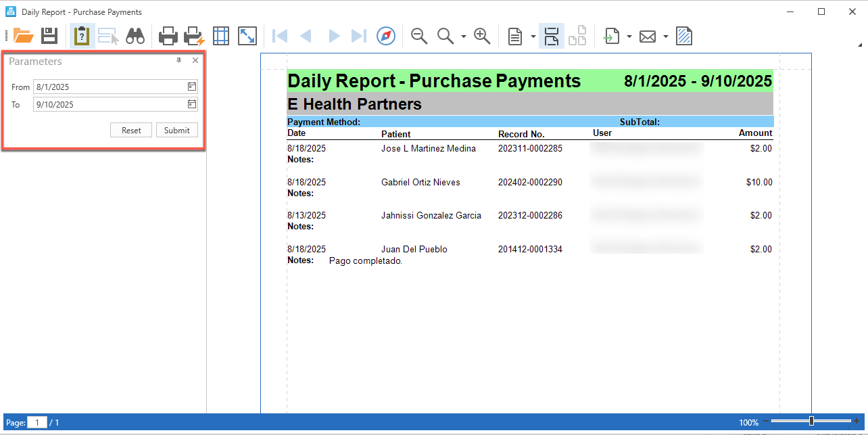This screenshot has height=435, width=868.
Task: Click the 'Record No.' column header
Action: [x=521, y=134]
